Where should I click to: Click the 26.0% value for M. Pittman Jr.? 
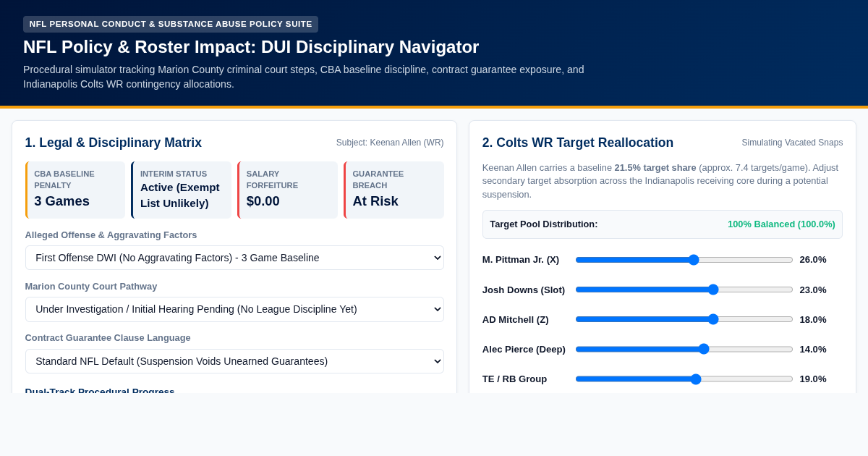pos(813,260)
